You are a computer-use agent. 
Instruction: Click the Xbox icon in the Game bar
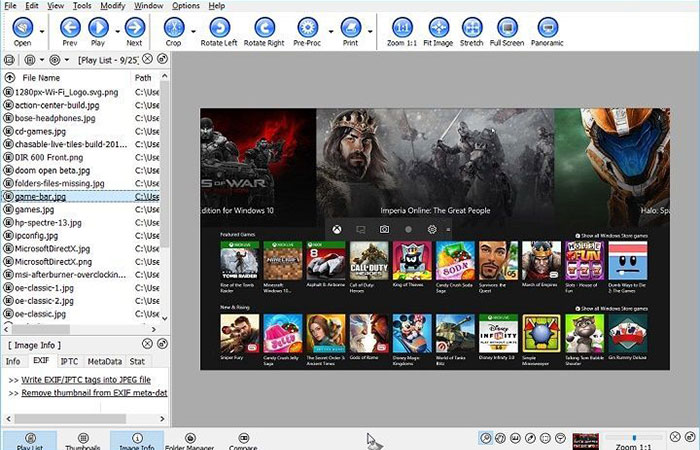coord(337,229)
